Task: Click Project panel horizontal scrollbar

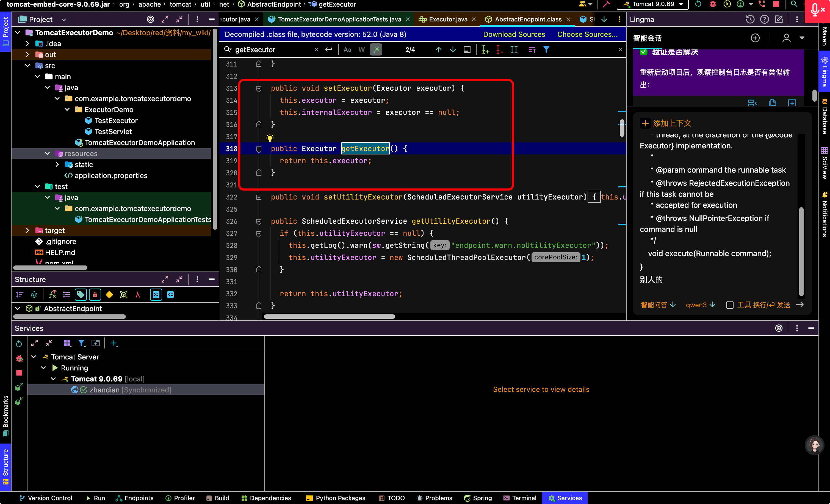Action: 50,268
